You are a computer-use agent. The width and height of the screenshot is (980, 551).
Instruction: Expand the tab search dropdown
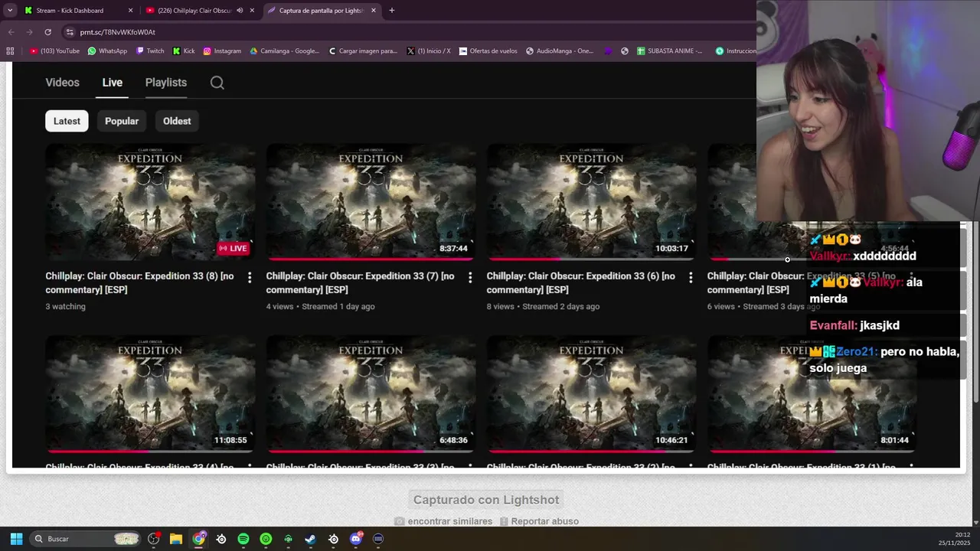coord(10,11)
